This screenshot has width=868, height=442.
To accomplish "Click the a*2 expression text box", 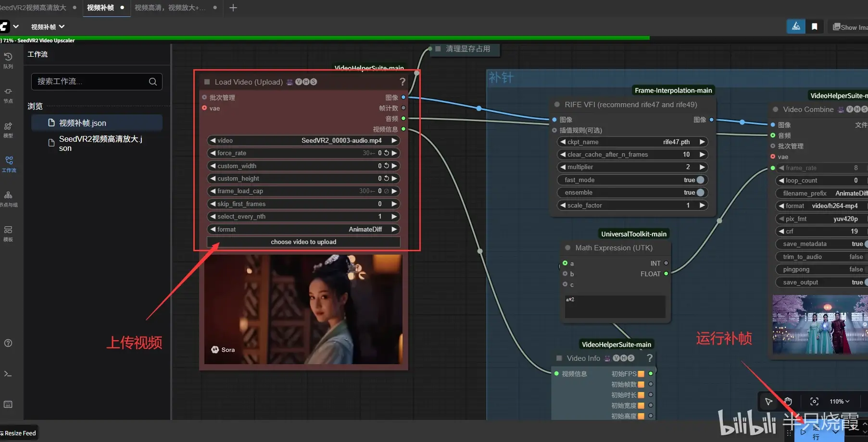I will point(615,307).
